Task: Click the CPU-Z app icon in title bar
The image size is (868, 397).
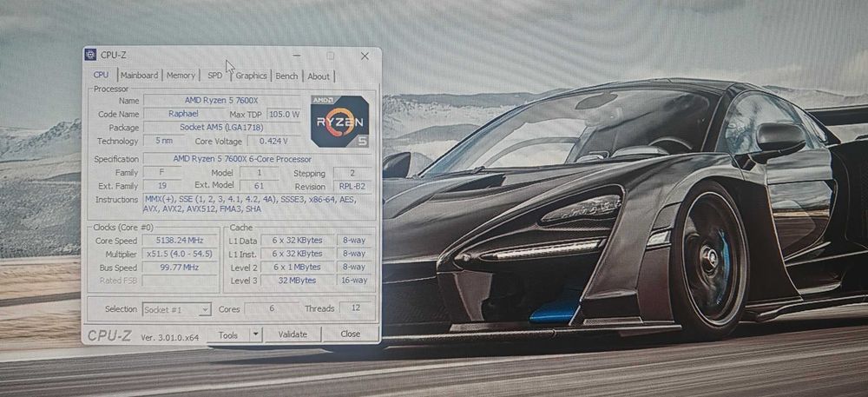Action: click(91, 55)
